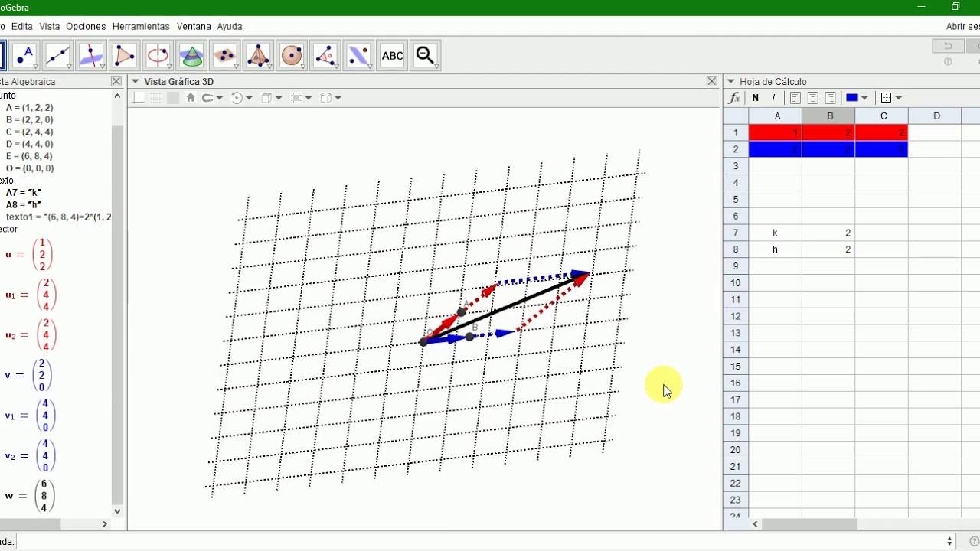Select the magnifier zoom tool
Image resolution: width=980 pixels, height=551 pixels.
point(425,56)
